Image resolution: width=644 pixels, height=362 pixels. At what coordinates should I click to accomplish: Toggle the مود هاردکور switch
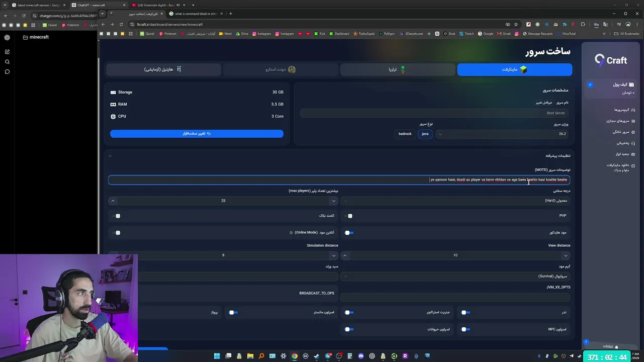349,233
